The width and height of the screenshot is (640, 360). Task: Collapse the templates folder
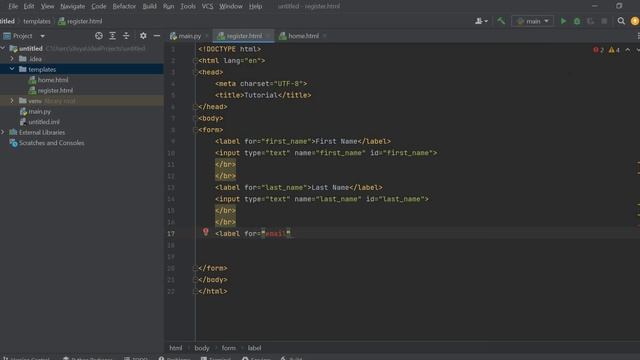pos(12,69)
